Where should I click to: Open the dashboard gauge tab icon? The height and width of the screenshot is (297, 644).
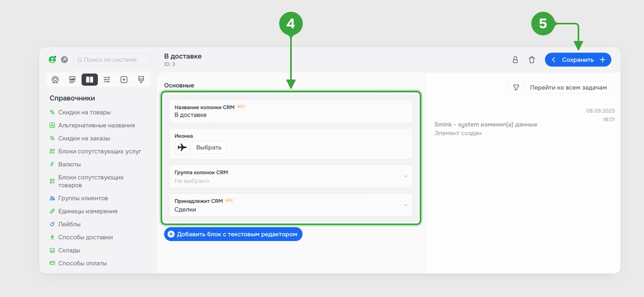[x=55, y=80]
